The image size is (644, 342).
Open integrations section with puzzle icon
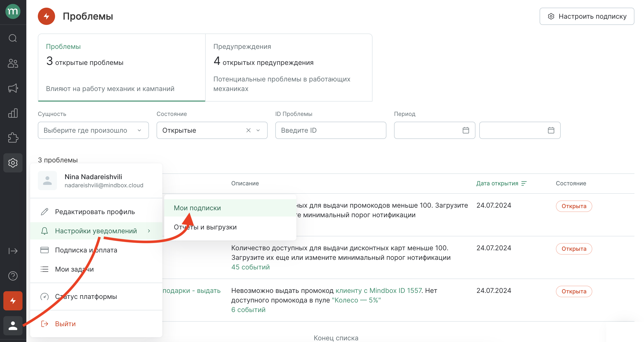pos(13,138)
